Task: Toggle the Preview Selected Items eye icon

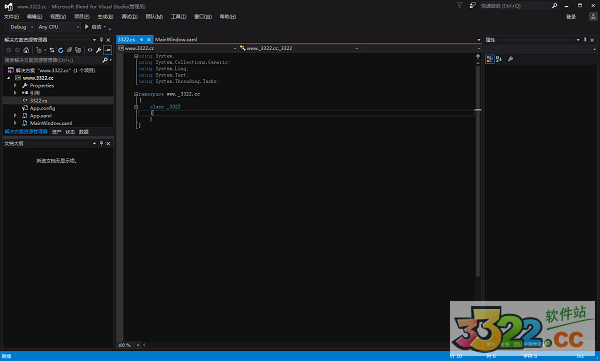Action: (90, 50)
